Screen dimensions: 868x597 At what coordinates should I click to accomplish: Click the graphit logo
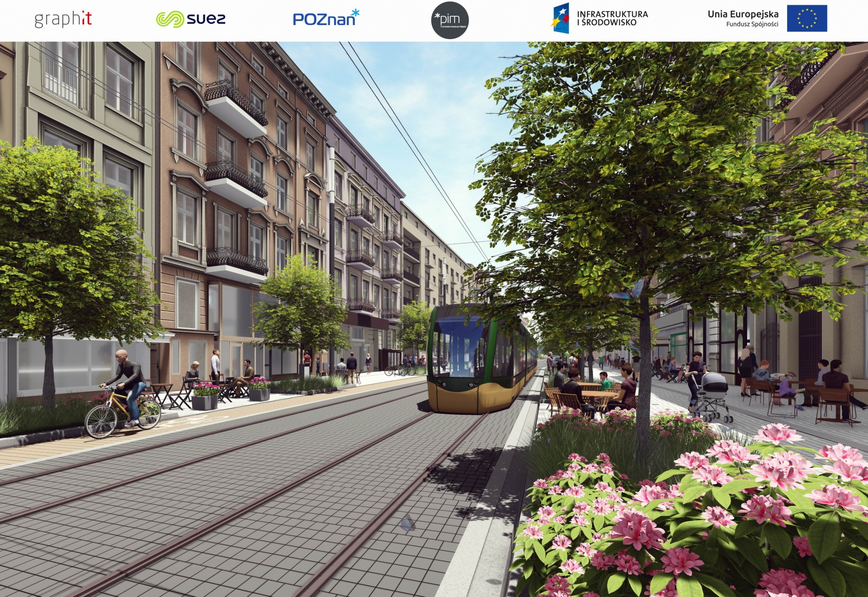[63, 19]
